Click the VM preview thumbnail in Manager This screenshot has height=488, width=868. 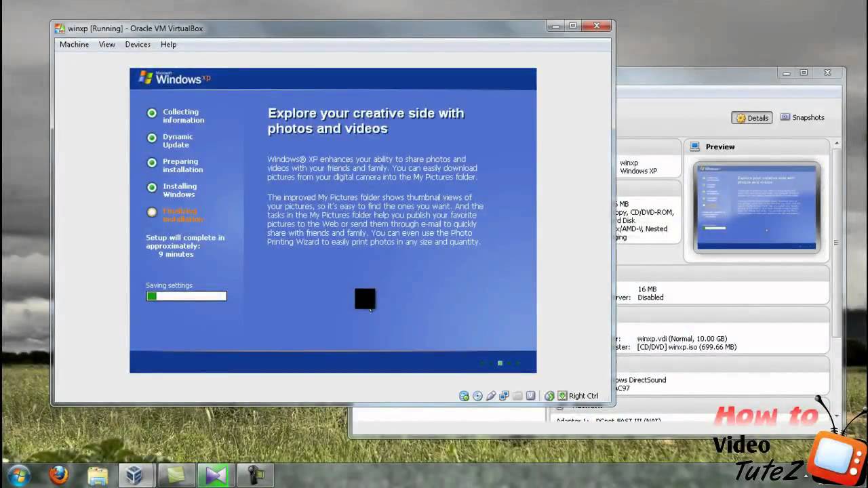click(757, 207)
